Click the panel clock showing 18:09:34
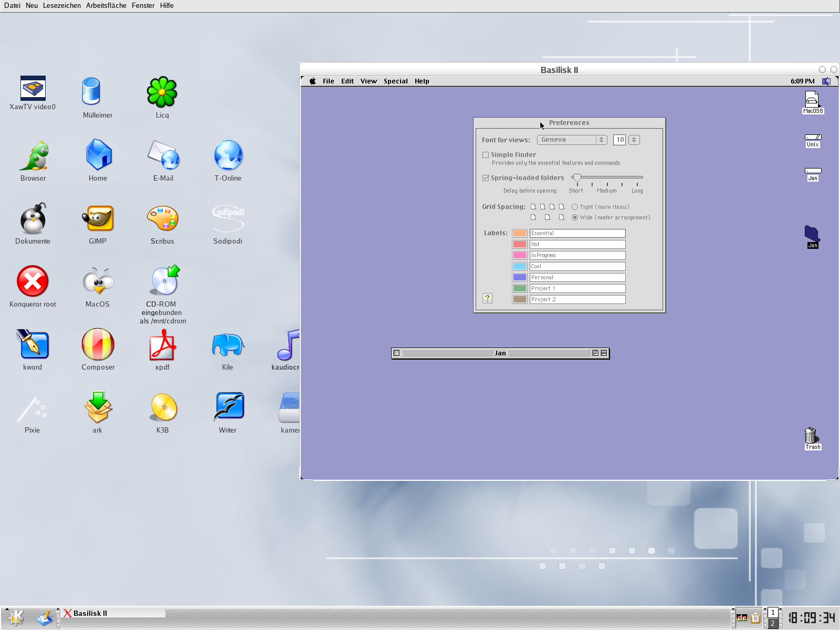This screenshot has height=630, width=840. tap(811, 618)
